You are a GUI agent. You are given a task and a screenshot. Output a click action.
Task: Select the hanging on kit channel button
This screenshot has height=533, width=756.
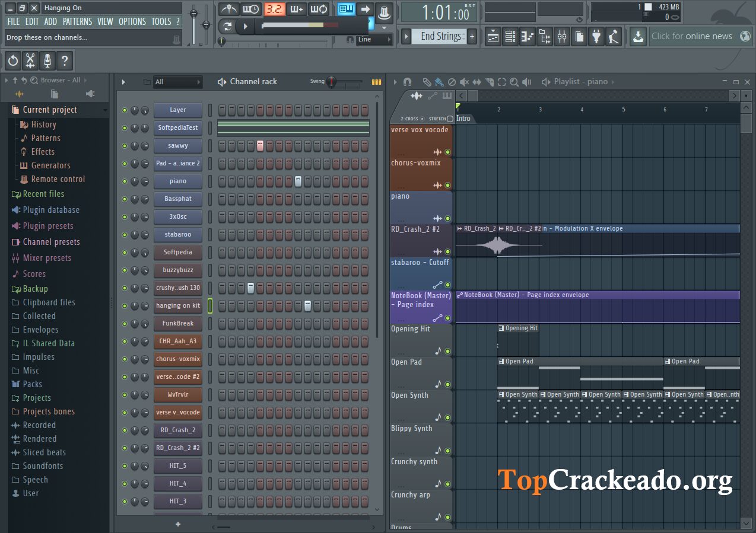coord(177,305)
